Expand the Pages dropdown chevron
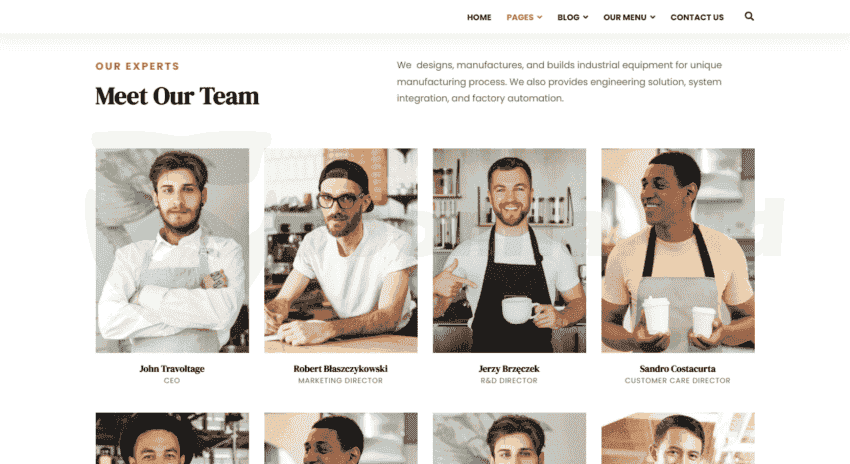Viewport: 850px width, 464px height. [539, 17]
